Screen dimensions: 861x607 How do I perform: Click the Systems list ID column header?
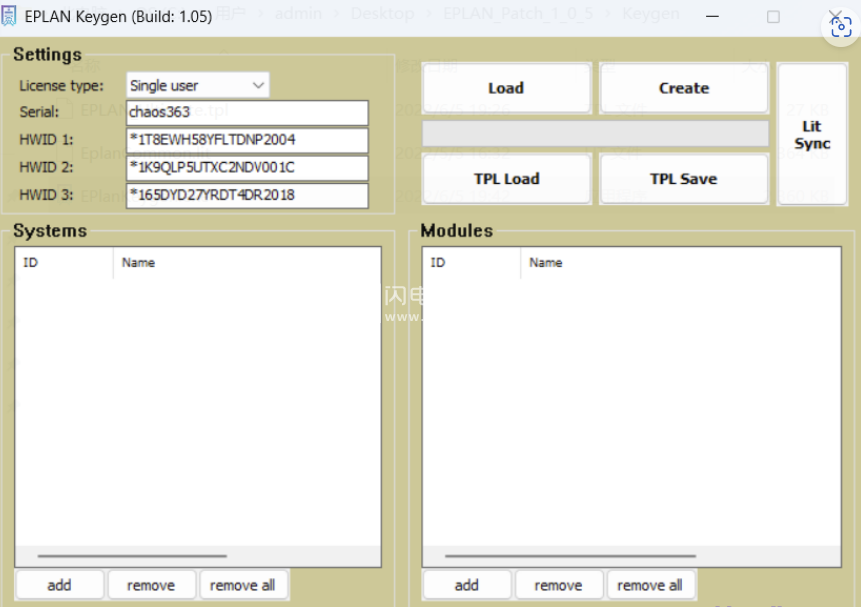65,263
